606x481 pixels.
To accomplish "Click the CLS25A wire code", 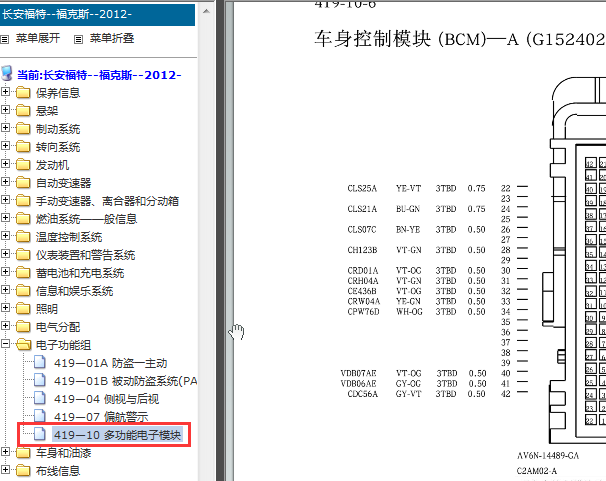I will tap(362, 189).
